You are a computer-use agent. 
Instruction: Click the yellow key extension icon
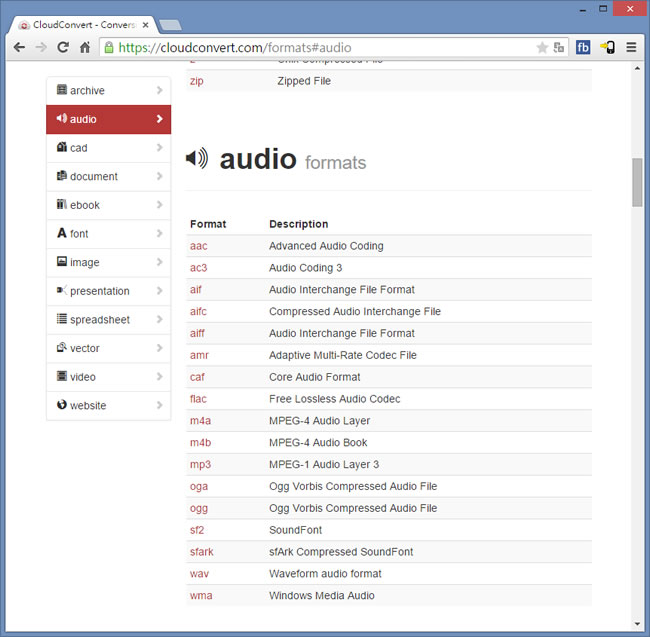(606, 47)
